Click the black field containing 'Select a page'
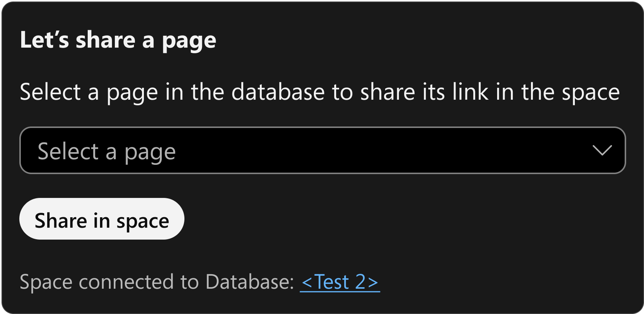The image size is (644, 314). point(322,150)
